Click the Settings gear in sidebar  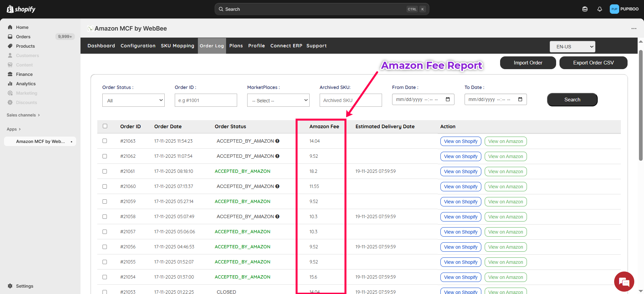[10, 286]
